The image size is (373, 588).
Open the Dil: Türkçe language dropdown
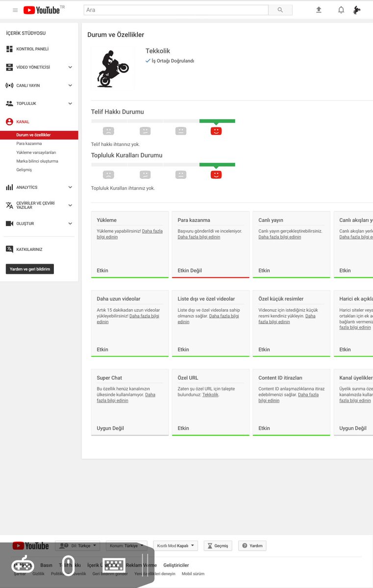tap(77, 546)
